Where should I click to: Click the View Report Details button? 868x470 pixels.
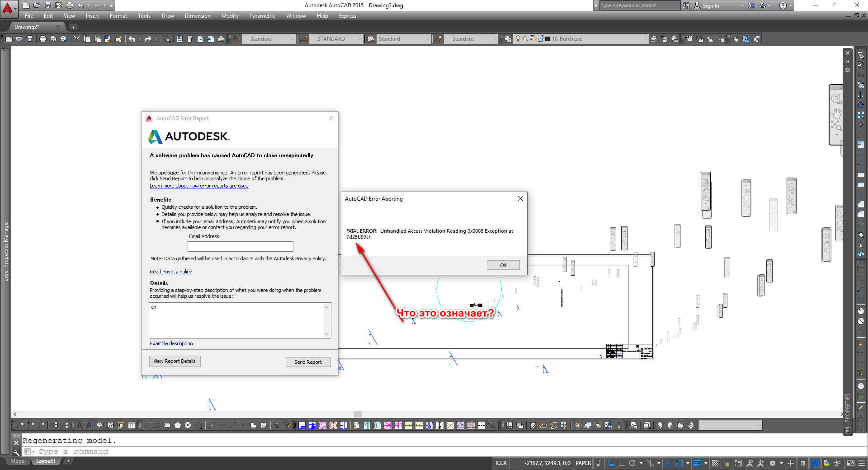(x=175, y=361)
